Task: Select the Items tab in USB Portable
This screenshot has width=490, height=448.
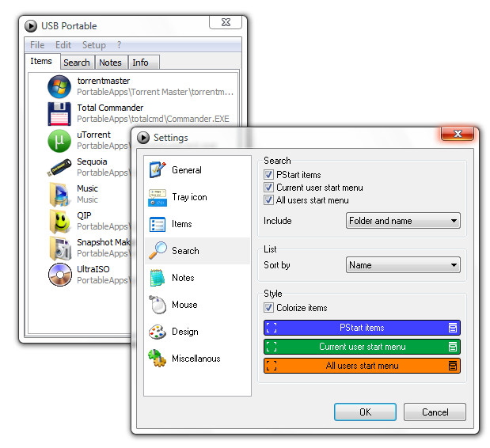Action: point(41,61)
